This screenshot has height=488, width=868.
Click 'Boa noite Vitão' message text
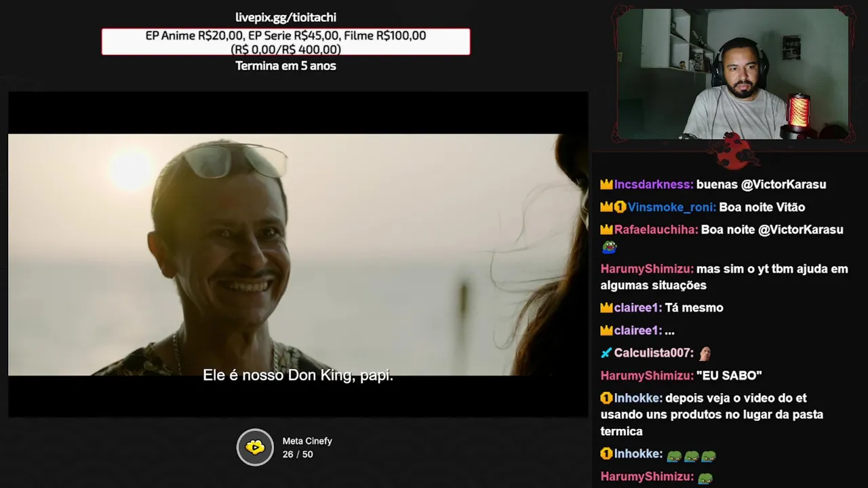(762, 207)
